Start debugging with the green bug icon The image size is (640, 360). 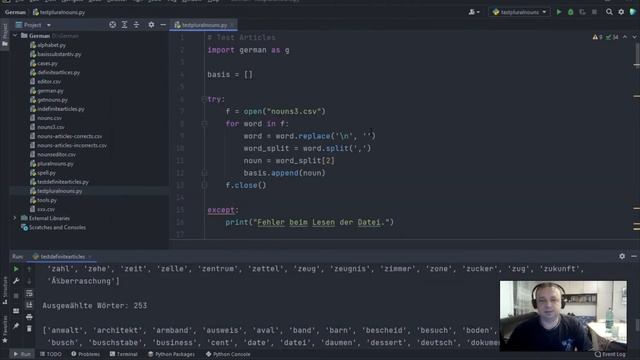[x=571, y=12]
